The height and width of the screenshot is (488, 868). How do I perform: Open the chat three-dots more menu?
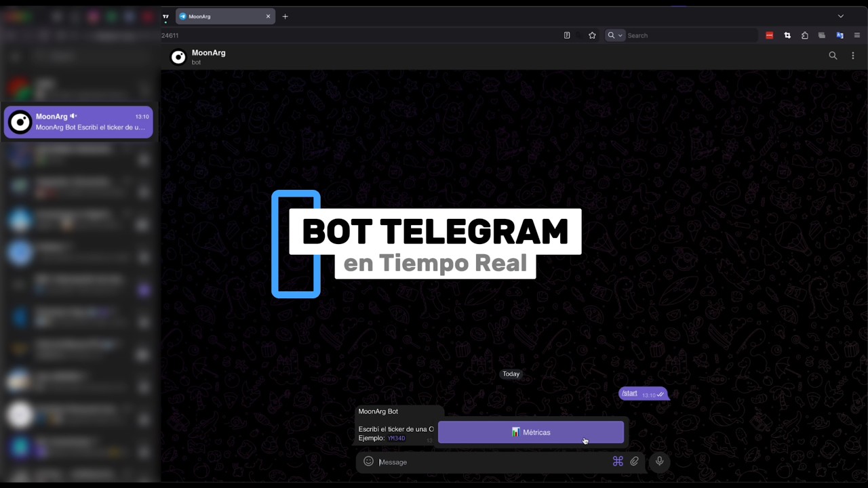tap(853, 56)
